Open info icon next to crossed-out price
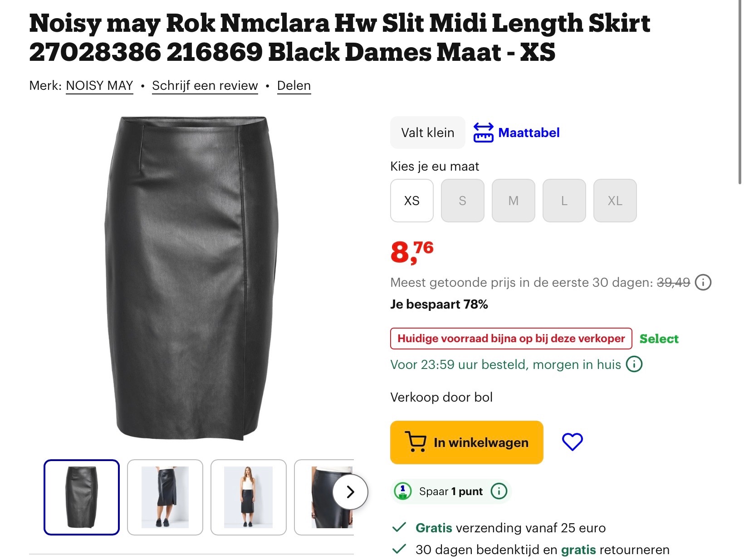Viewport: 744px width, 560px height. pos(703,282)
